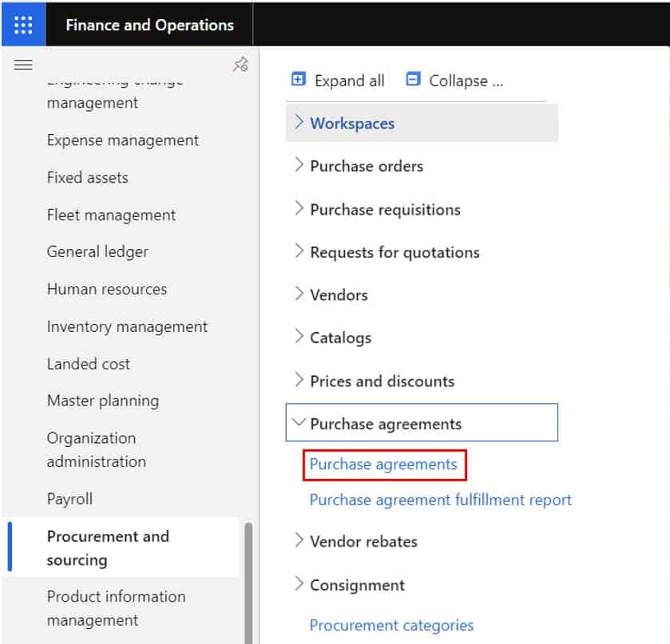Open the hamburger navigation menu

point(23,65)
